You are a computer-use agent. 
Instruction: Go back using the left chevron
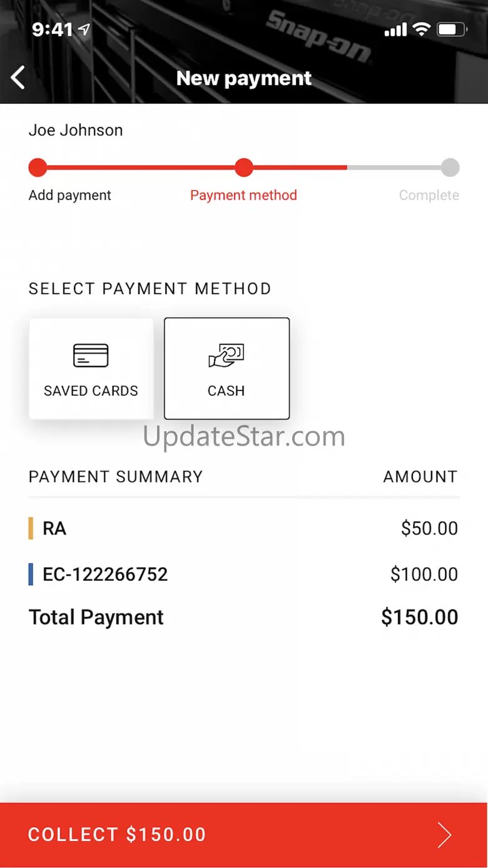pyautogui.click(x=18, y=78)
